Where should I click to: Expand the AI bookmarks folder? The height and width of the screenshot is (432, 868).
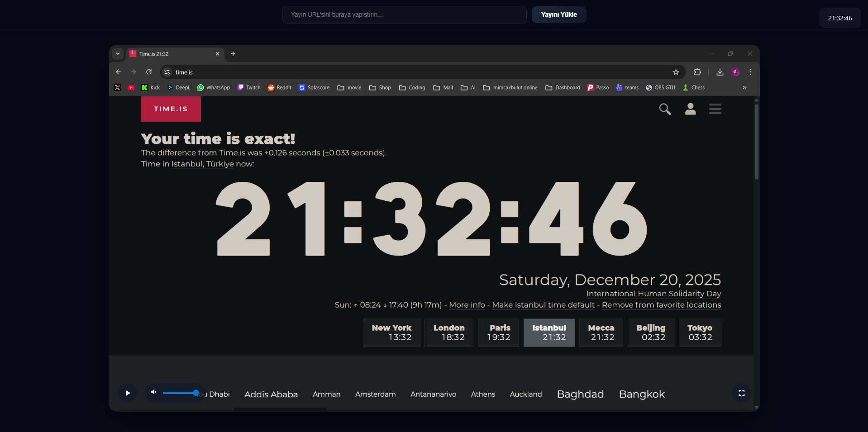coord(468,88)
